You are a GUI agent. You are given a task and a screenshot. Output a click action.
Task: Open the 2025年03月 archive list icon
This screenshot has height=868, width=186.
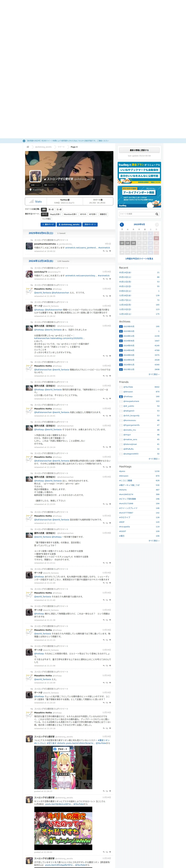(x=121, y=331)
